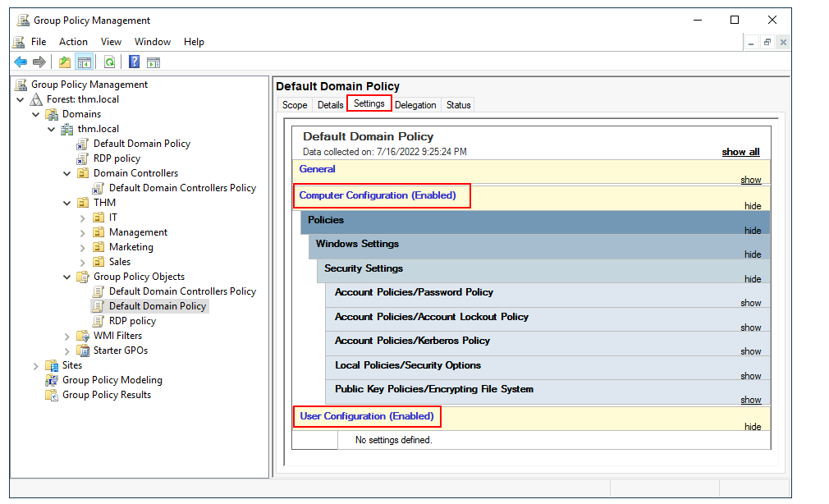Viewport: 829px width, 504px height.
Task: Click the Sales OU folder icon
Action: [98, 263]
